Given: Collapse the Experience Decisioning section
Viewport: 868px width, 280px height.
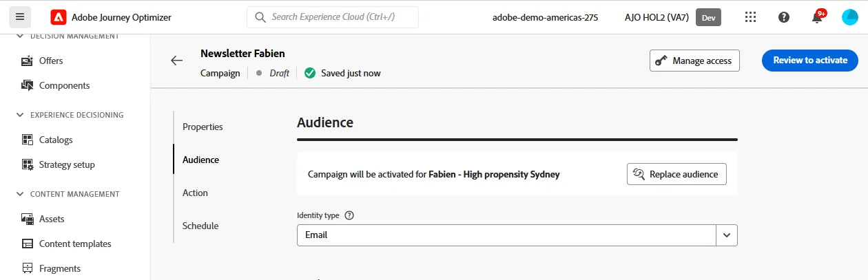Looking at the screenshot, I should [x=19, y=115].
